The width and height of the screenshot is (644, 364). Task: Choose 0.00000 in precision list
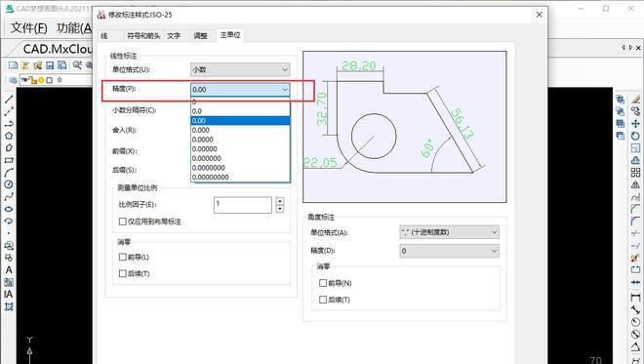click(240, 148)
